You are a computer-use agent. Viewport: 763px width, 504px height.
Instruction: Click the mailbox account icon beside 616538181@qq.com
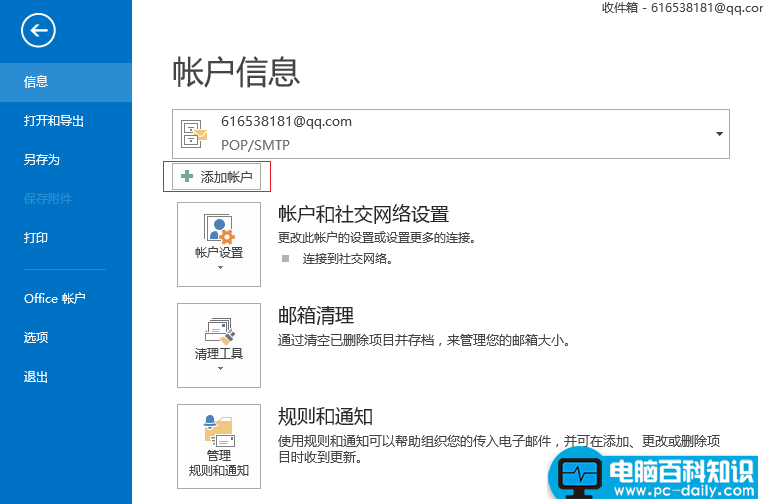point(194,133)
